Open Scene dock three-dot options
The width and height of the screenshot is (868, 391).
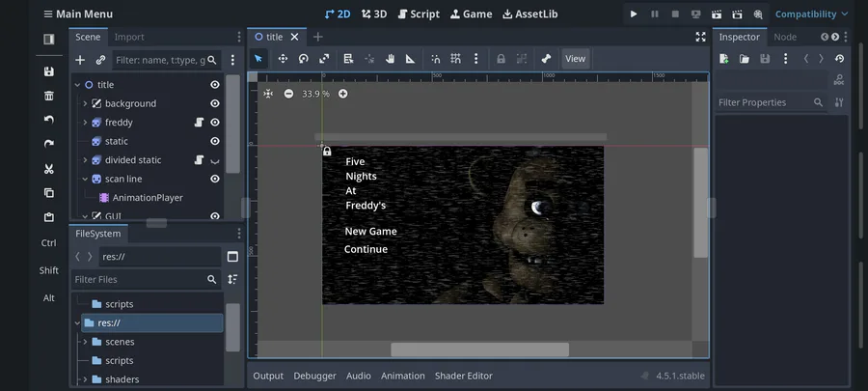(232, 60)
